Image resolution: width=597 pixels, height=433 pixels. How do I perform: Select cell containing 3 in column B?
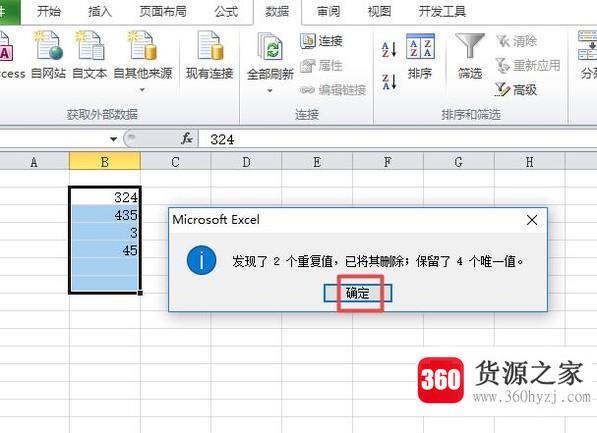(x=105, y=232)
